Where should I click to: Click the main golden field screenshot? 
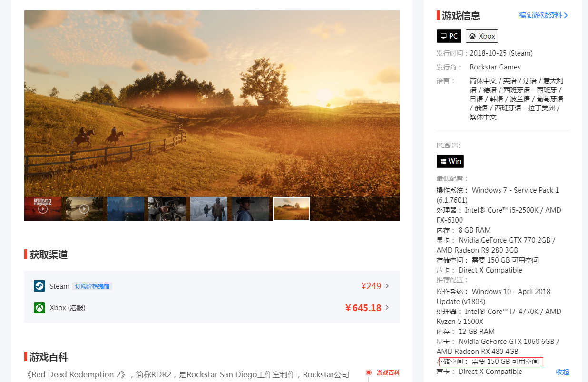212,104
